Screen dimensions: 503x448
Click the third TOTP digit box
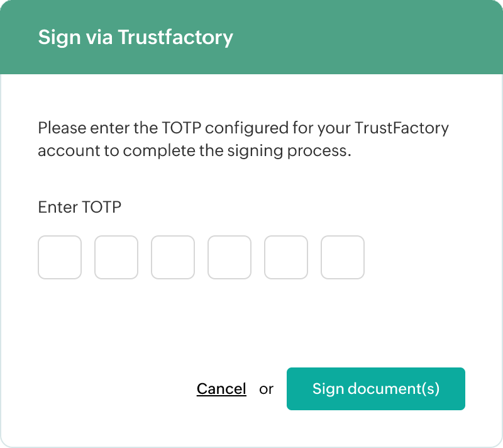click(173, 257)
